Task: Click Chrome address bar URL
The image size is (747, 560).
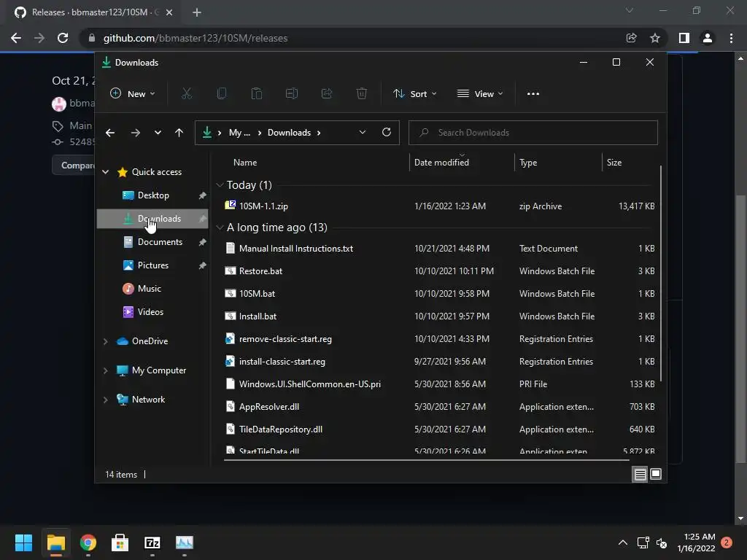Action: 196,38
